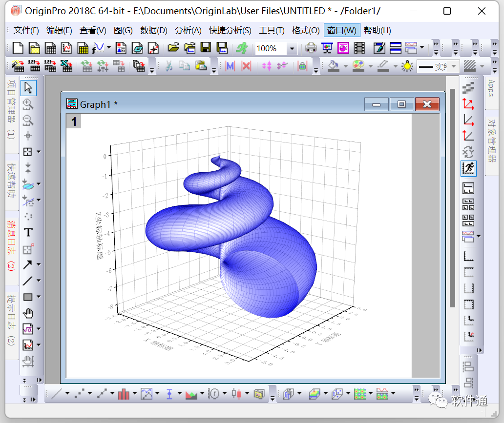Click the palette color icon
Viewport: 504px width, 423px height.
pos(358,66)
